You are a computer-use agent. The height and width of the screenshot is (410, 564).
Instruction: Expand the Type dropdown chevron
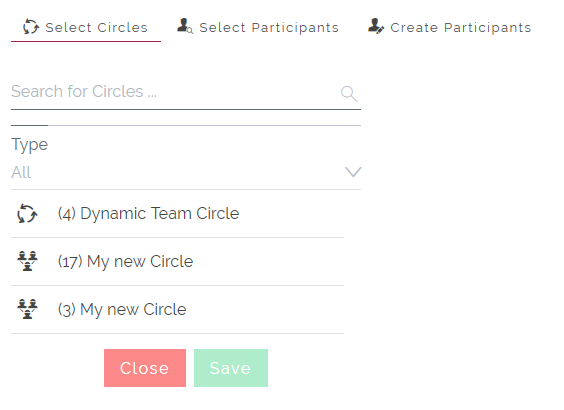click(353, 172)
